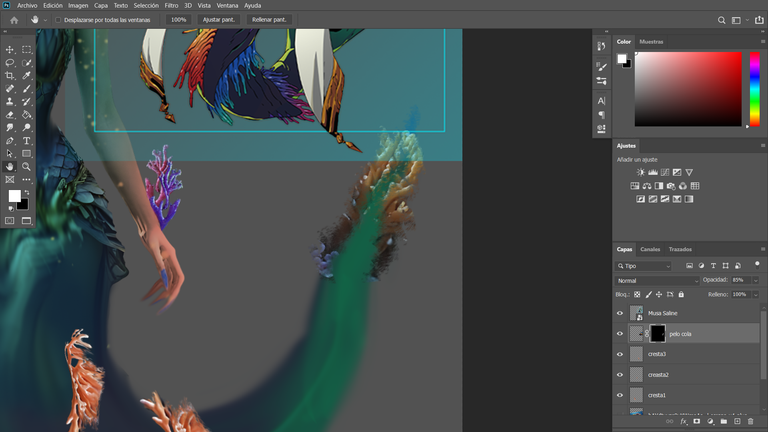Add Photo Filter camera adjustment

tap(671, 186)
